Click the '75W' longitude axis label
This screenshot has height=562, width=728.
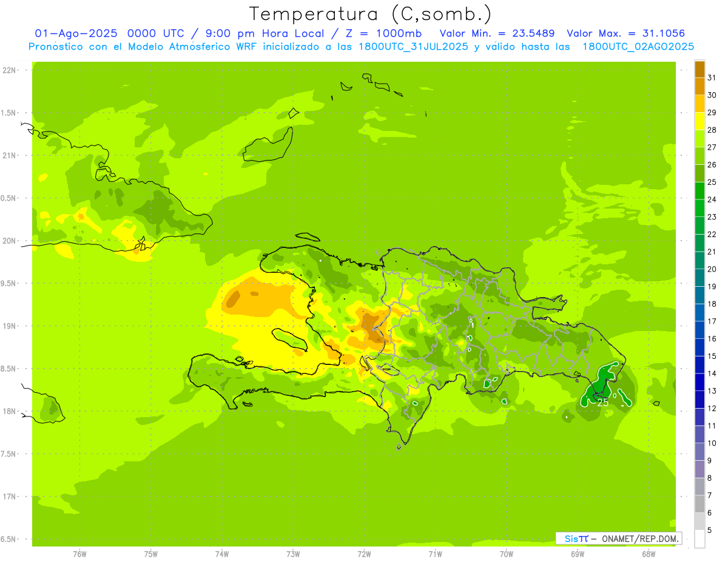[x=151, y=554]
